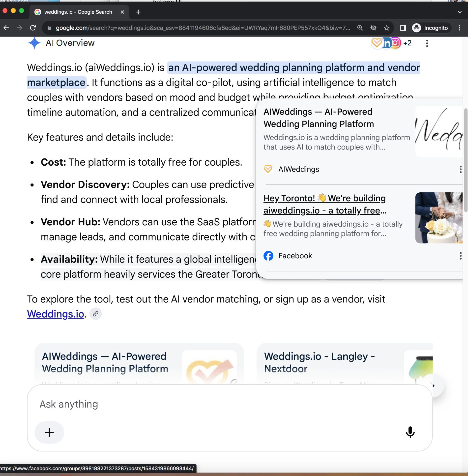468x476 pixels.
Task: Click the Cost bullet text
Action: [x=141, y=162]
